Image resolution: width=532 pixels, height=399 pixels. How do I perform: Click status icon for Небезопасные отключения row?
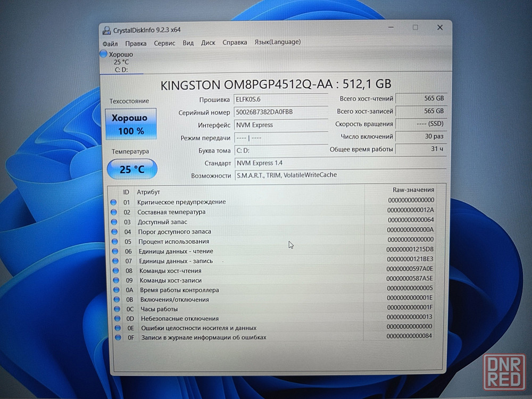117,318
